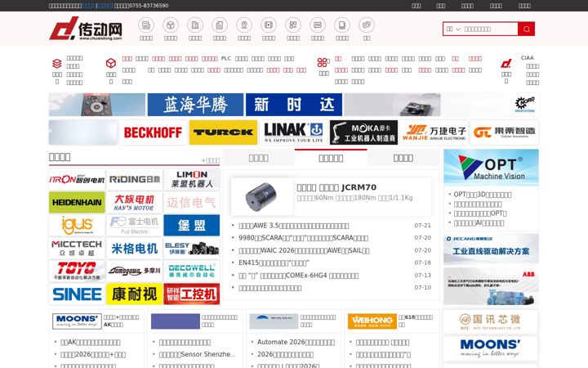This screenshot has width=588, height=368.
Task: Open the EN415 news dated 07-16
Action: click(274, 263)
